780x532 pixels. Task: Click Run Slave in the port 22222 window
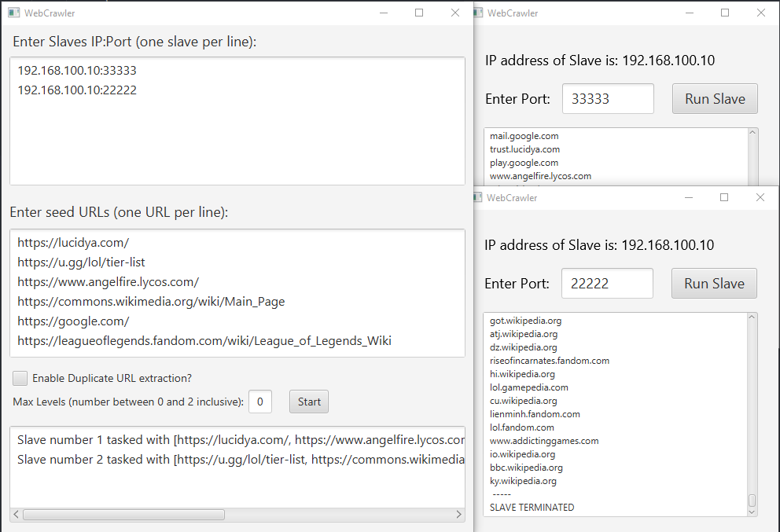click(714, 284)
